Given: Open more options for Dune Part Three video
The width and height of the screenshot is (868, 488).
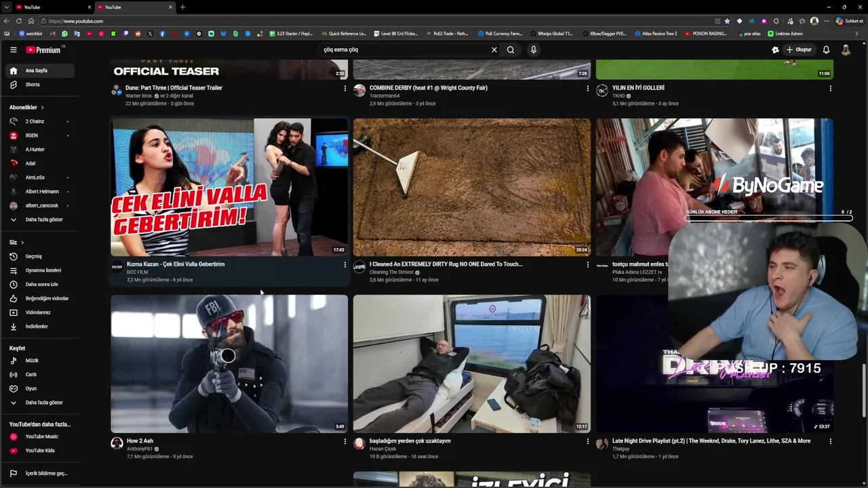Looking at the screenshot, I should [344, 88].
